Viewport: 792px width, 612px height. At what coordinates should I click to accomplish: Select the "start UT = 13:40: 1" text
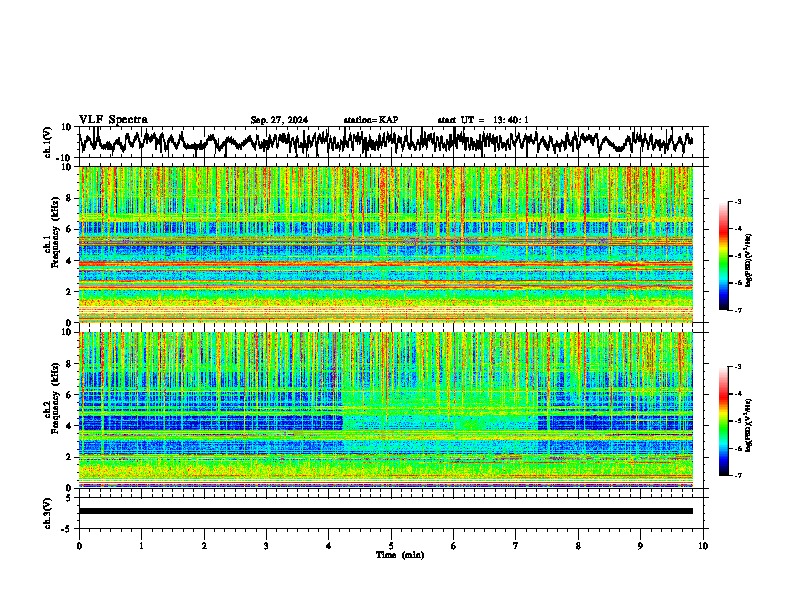point(483,120)
